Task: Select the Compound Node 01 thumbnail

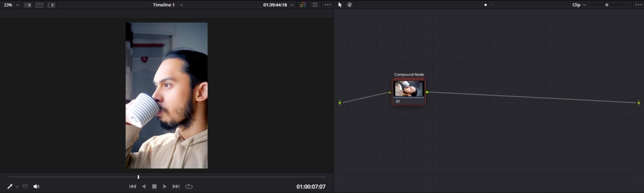Action: pyautogui.click(x=409, y=89)
